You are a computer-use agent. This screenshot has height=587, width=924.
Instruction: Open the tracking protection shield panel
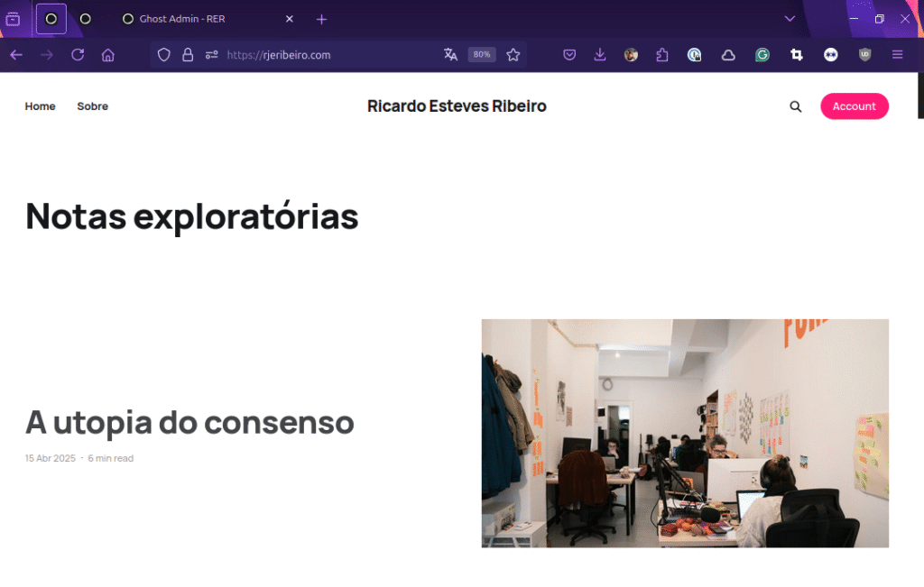[x=164, y=55]
